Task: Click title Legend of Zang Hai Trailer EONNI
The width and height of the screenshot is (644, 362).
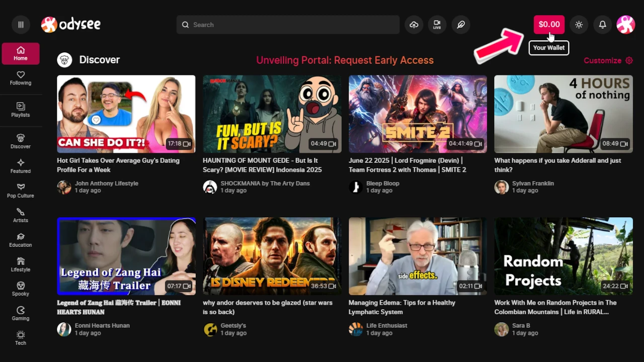Action: click(x=119, y=307)
